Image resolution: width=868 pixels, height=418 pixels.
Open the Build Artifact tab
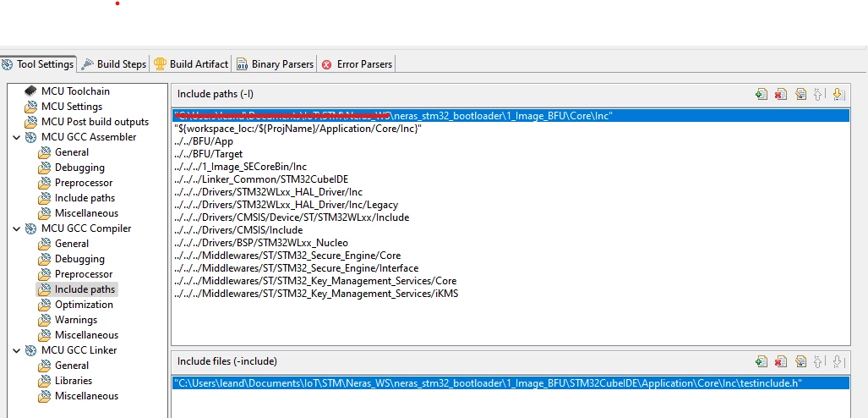point(191,64)
